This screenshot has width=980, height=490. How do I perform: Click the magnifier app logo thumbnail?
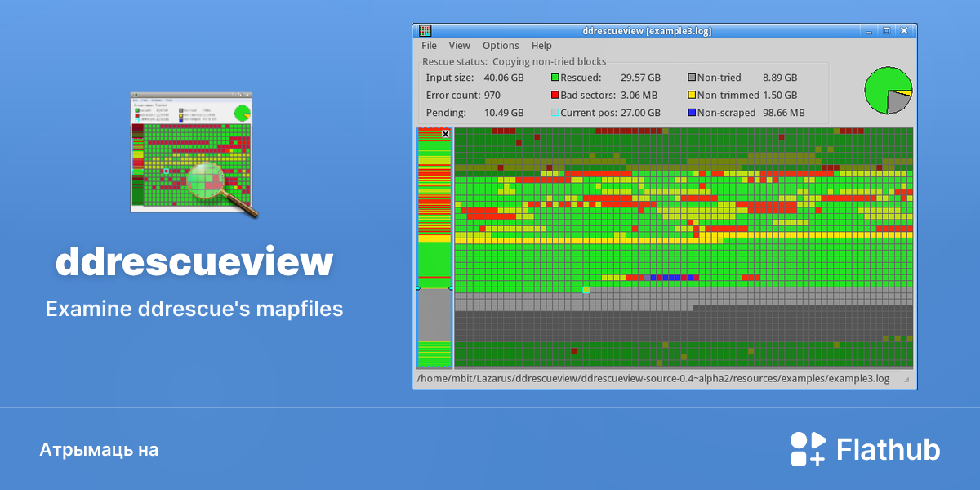[194, 154]
